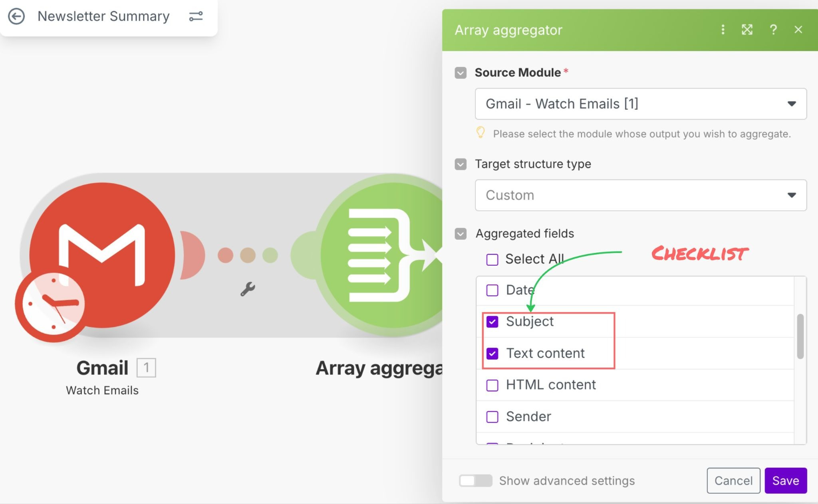
Task: Toggle Show advanced settings switch
Action: tap(475, 480)
